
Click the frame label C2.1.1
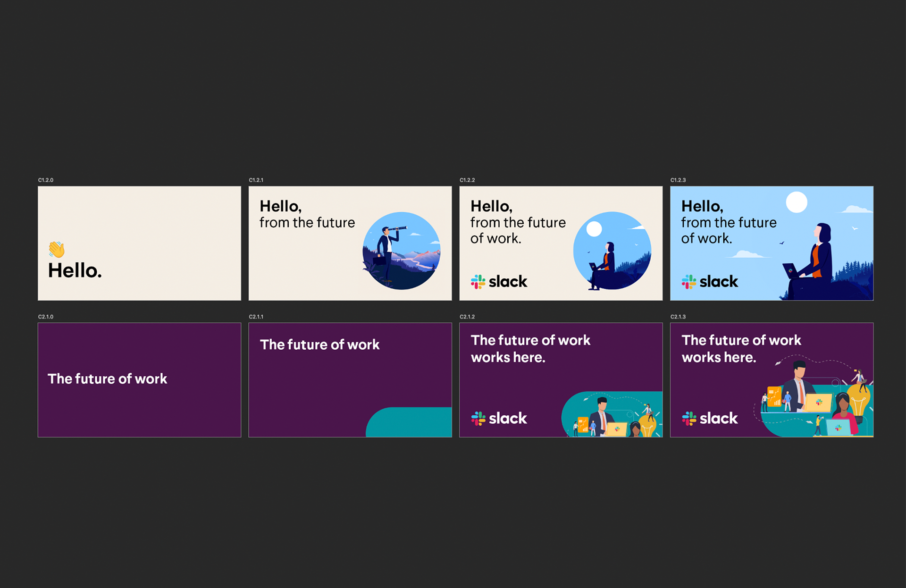point(256,317)
